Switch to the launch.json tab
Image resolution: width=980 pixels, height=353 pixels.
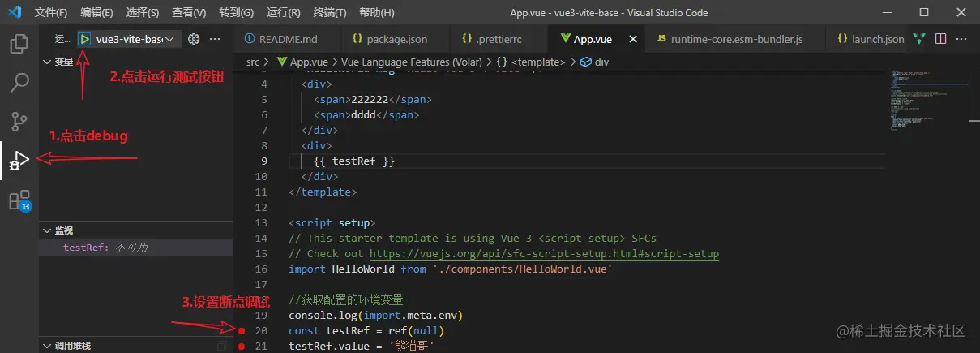point(870,39)
